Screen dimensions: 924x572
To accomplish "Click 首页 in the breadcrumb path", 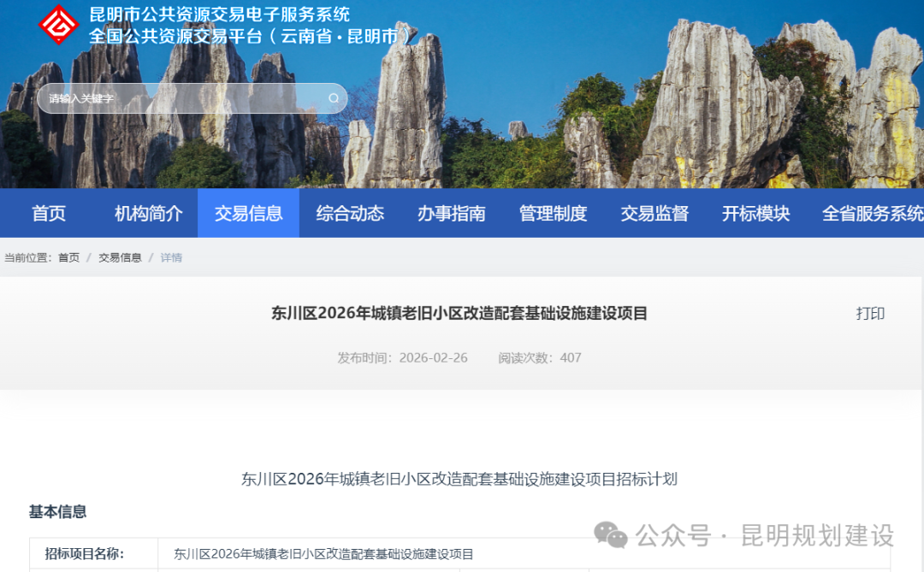I will 68,257.
